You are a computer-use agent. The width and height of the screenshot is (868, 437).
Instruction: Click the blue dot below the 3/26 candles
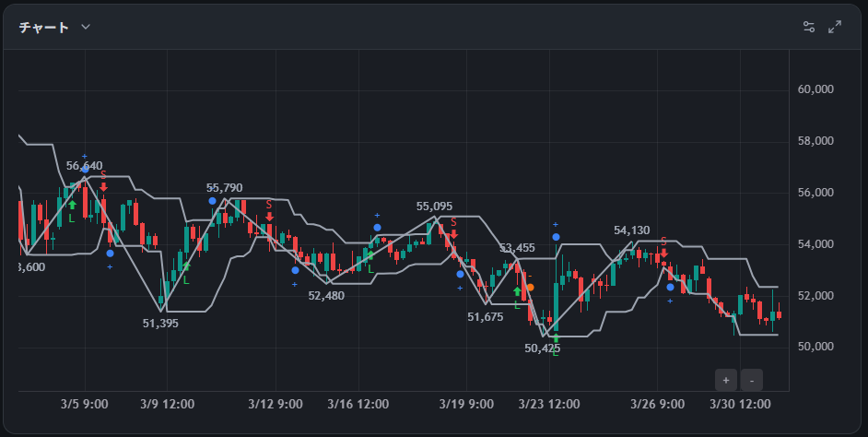[x=671, y=288]
